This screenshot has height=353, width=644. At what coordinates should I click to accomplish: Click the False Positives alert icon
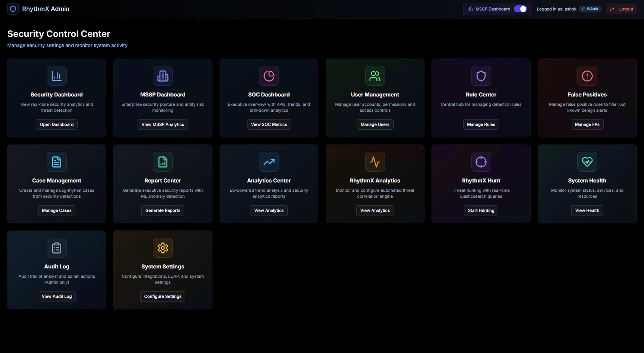(587, 76)
